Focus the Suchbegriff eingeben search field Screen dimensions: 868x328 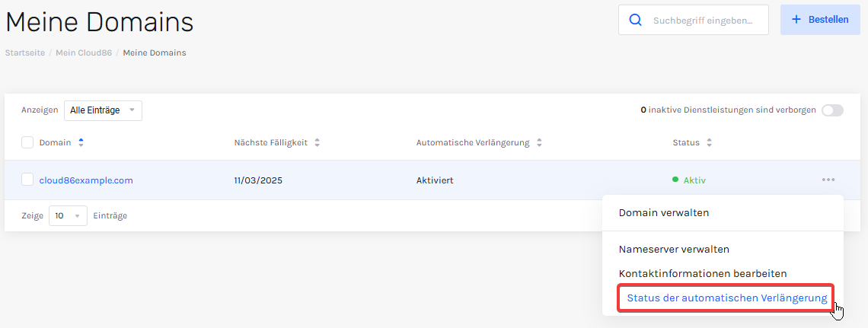(x=693, y=20)
